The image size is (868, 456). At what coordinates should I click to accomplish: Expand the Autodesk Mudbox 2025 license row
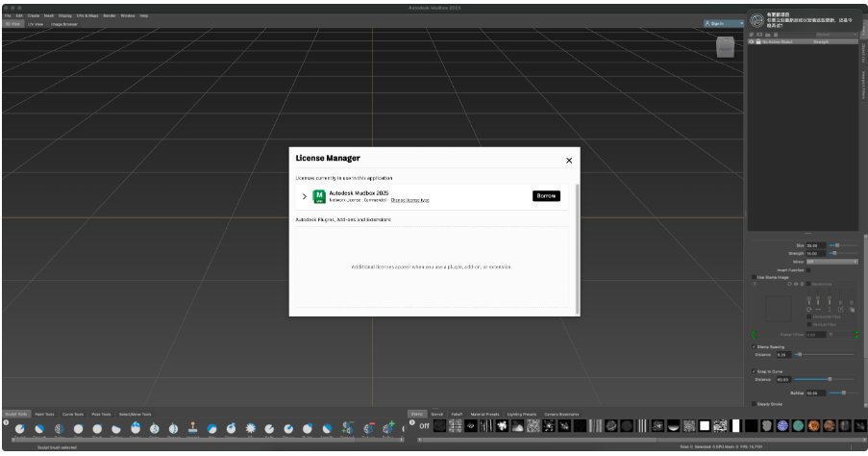coord(305,196)
